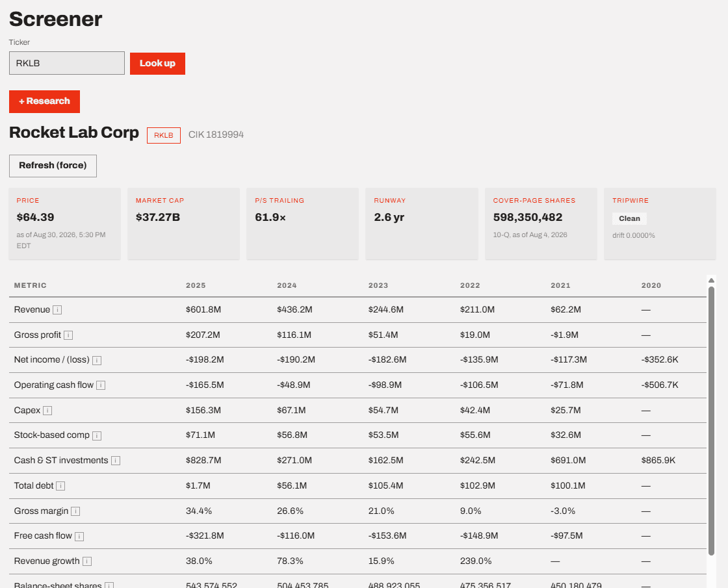
Task: Click the scrollbar up arrow
Action: [x=711, y=280]
